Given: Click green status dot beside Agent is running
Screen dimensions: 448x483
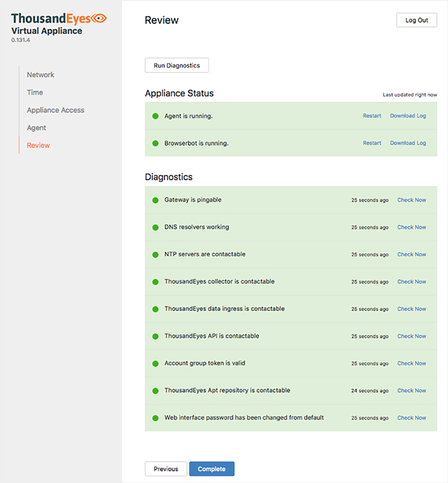Looking at the screenshot, I should click(155, 116).
